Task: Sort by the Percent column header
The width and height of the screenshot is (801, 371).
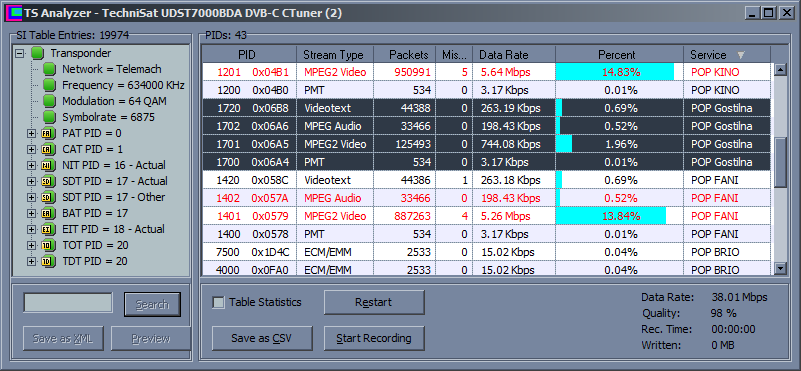Action: point(619,55)
